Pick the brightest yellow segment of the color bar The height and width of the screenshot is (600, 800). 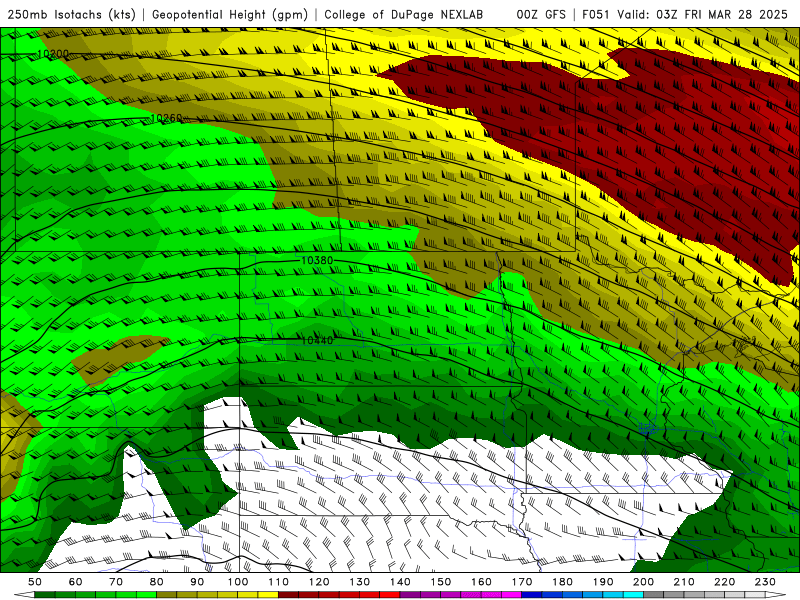(x=268, y=595)
